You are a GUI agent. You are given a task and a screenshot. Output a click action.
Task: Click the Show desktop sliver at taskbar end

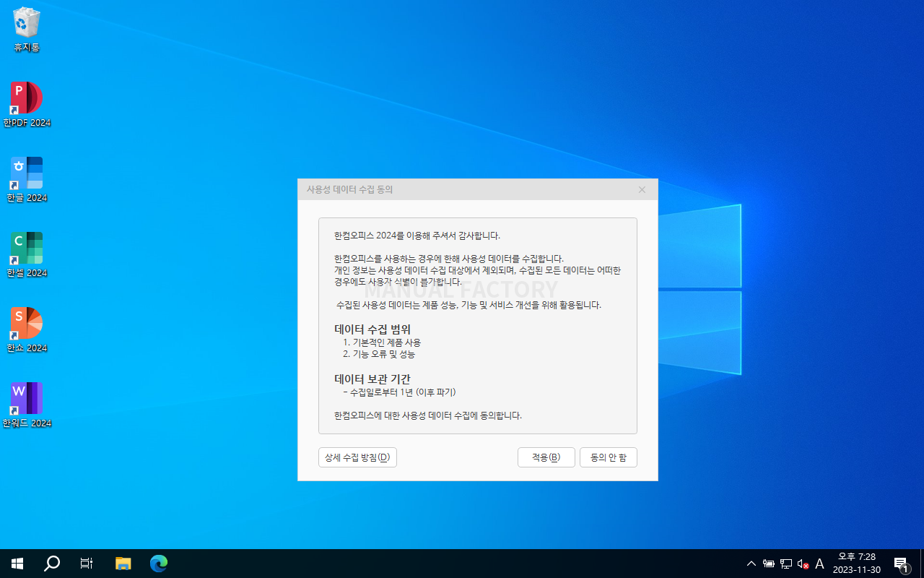point(922,564)
